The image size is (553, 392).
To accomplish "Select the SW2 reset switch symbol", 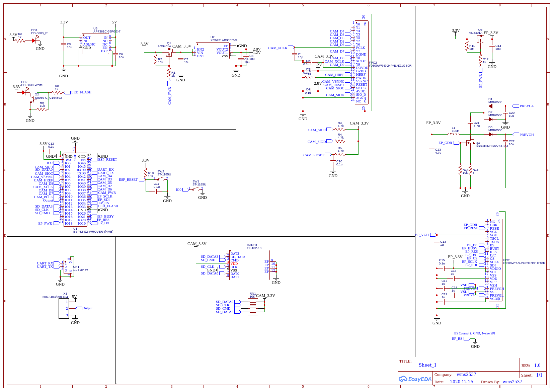I will pyautogui.click(x=161, y=179).
